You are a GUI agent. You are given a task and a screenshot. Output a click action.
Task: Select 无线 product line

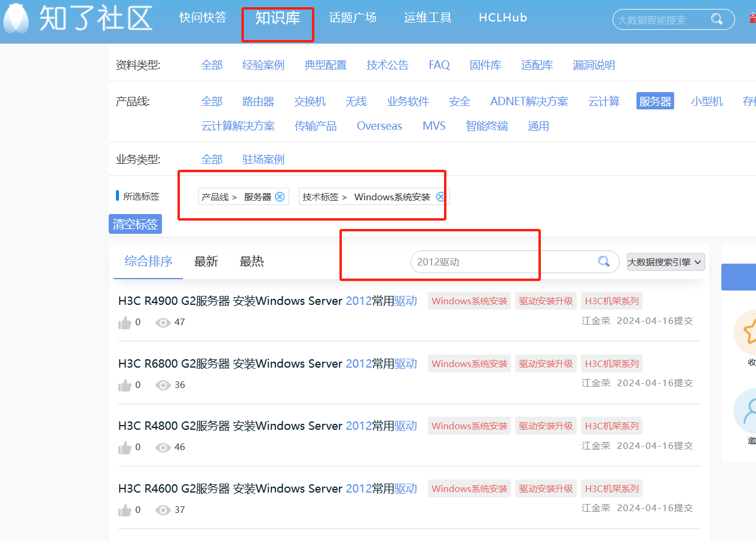(356, 102)
